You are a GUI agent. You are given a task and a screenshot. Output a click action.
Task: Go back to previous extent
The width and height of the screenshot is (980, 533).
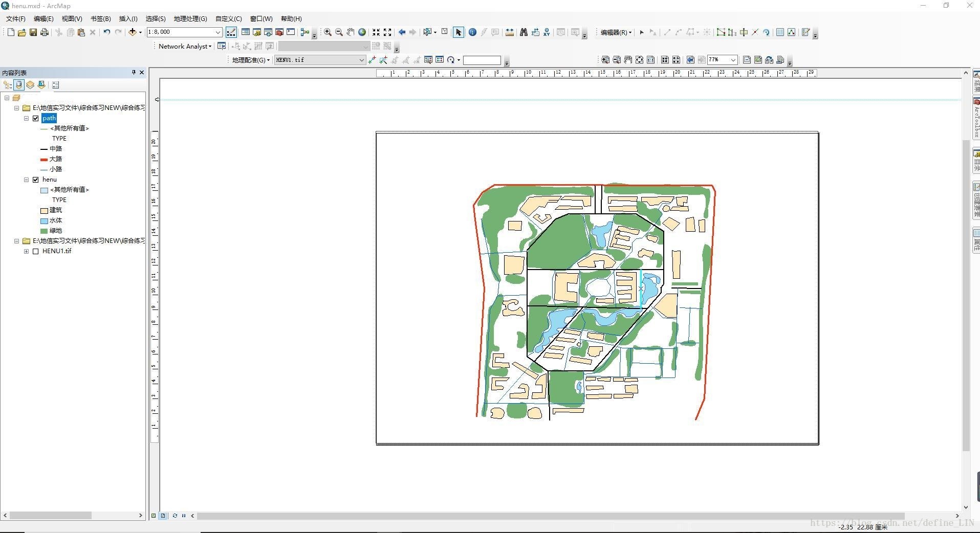pyautogui.click(x=402, y=32)
